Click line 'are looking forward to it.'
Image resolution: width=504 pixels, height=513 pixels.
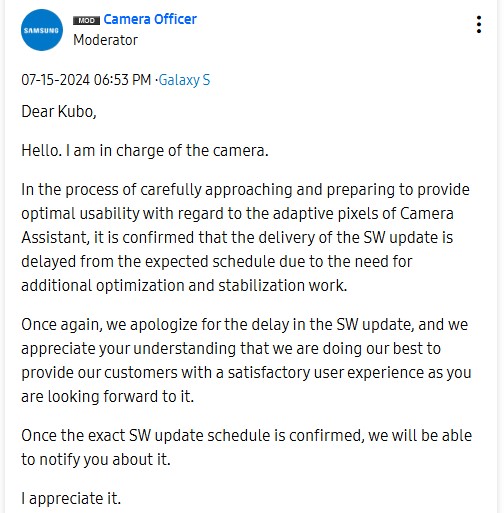[x=108, y=397]
